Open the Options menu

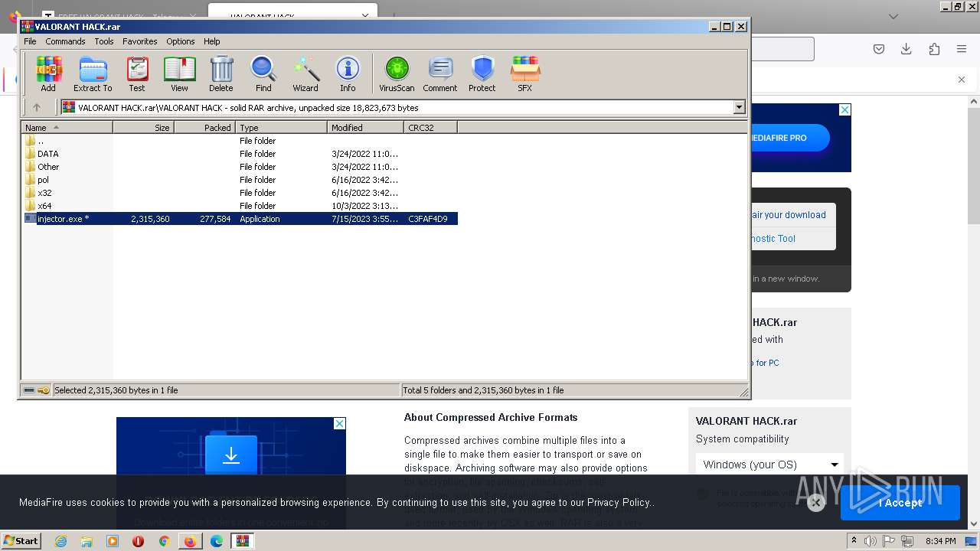point(181,41)
